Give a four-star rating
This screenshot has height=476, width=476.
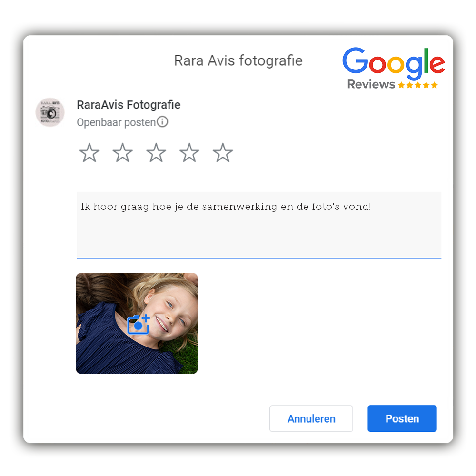189,152
